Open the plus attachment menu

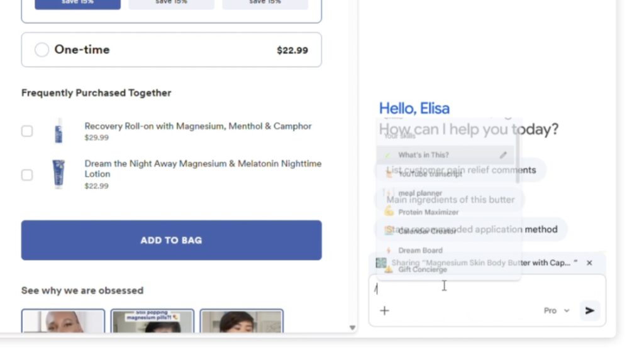[384, 311]
